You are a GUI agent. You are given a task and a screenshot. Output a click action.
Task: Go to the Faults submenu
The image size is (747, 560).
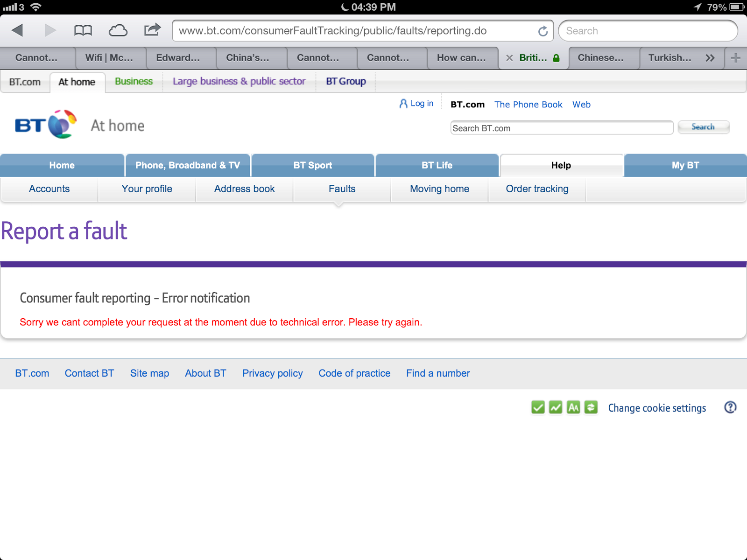[342, 189]
